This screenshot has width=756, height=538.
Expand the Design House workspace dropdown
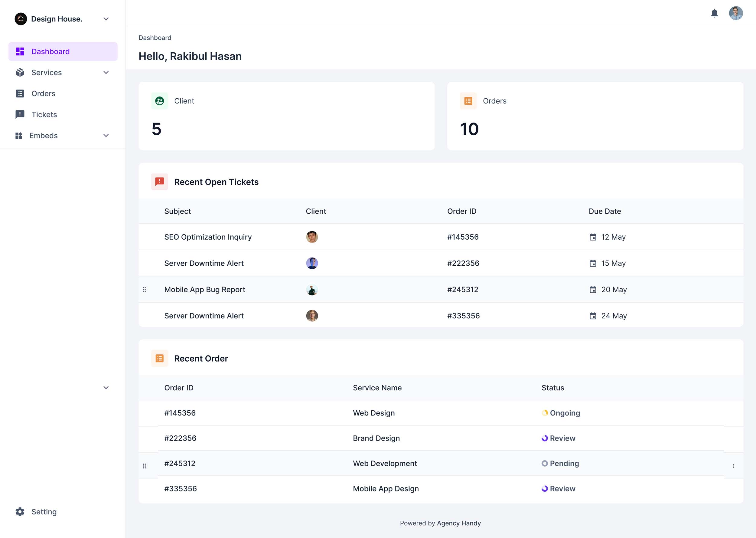(x=106, y=19)
